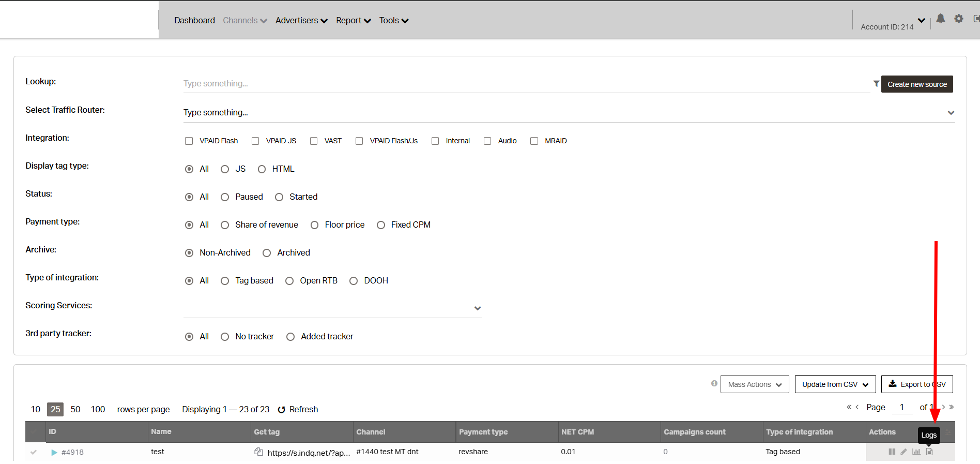Choose Open RTB type of integration
This screenshot has width=980, height=464.
289,281
